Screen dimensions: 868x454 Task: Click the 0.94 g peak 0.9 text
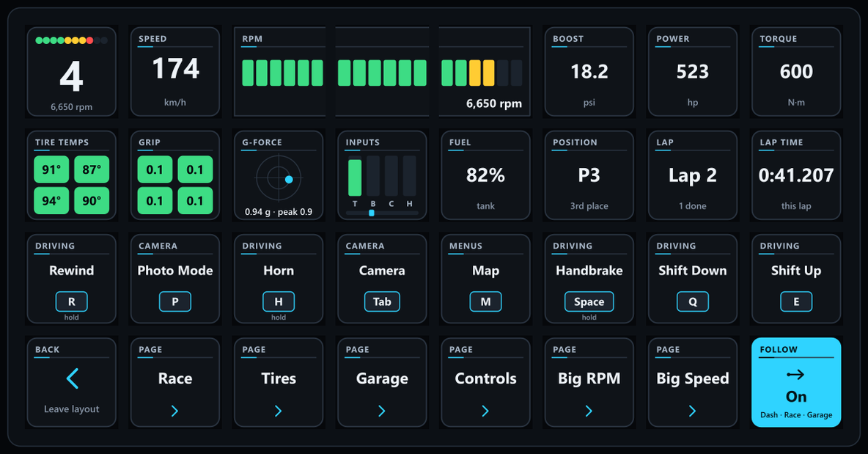tap(279, 212)
